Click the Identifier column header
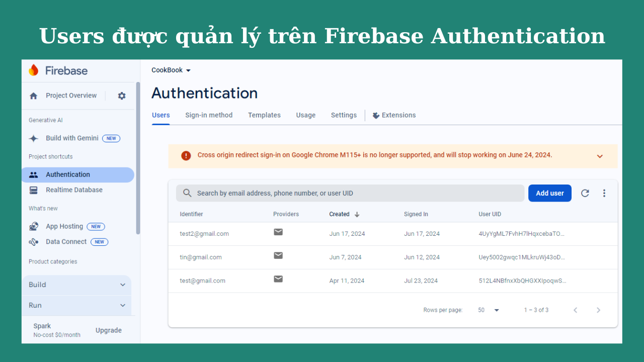This screenshot has width=644, height=362. tap(191, 214)
